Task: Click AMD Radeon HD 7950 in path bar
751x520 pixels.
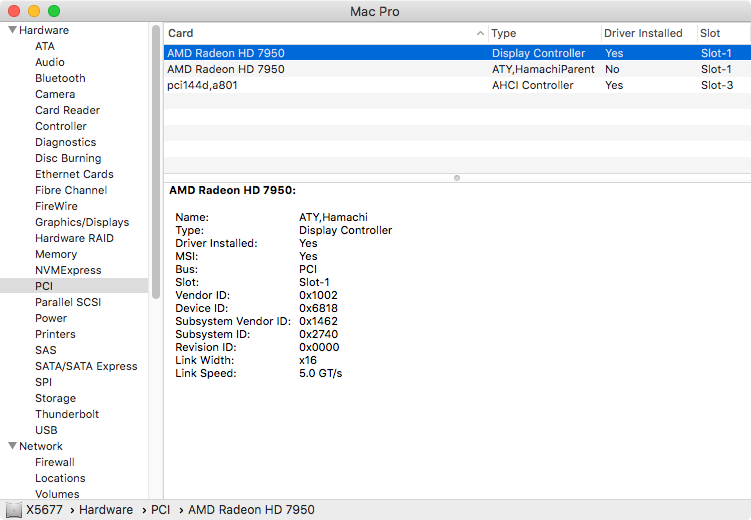Action: pyautogui.click(x=251, y=510)
